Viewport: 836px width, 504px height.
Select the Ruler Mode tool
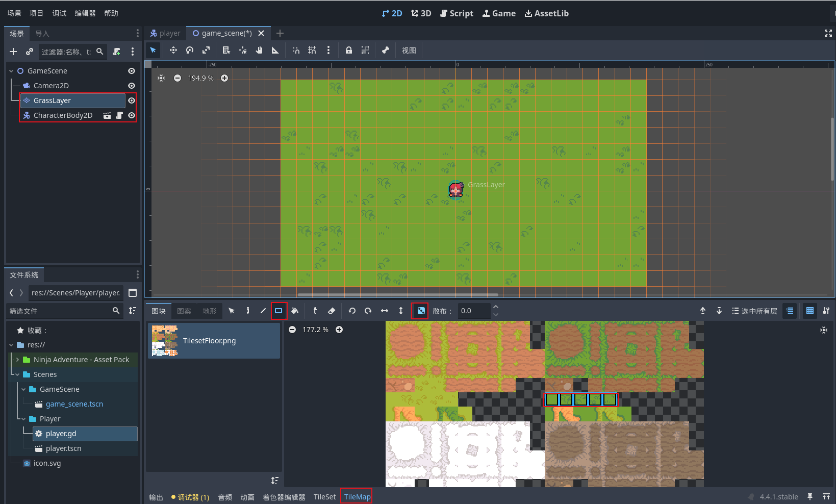point(275,50)
